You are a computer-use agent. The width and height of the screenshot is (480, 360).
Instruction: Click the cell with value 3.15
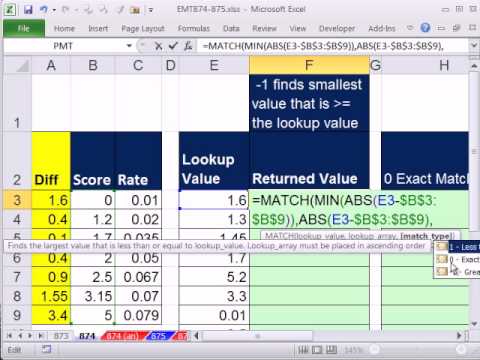93,296
